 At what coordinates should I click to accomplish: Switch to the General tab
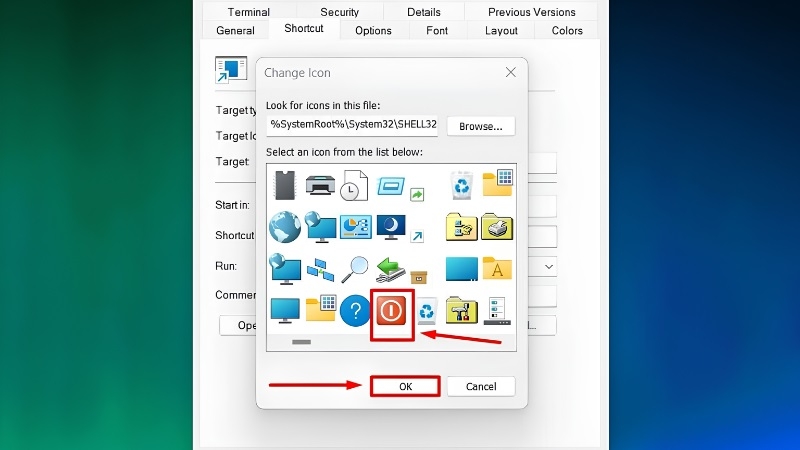235,31
